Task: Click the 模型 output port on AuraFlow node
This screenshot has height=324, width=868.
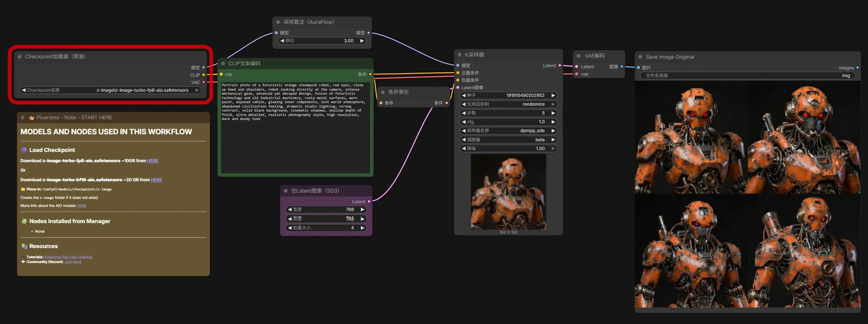Action: [x=369, y=33]
